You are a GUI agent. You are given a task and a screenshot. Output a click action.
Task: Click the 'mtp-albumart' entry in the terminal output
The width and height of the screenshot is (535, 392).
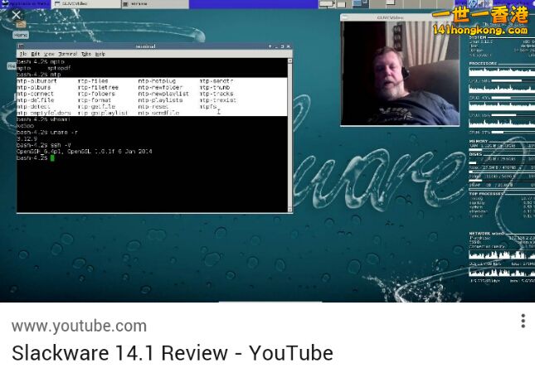click(36, 80)
